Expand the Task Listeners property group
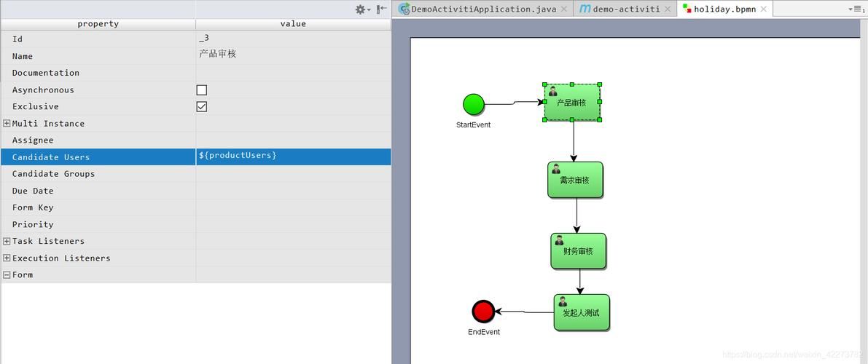The width and height of the screenshot is (868, 364). (7, 241)
